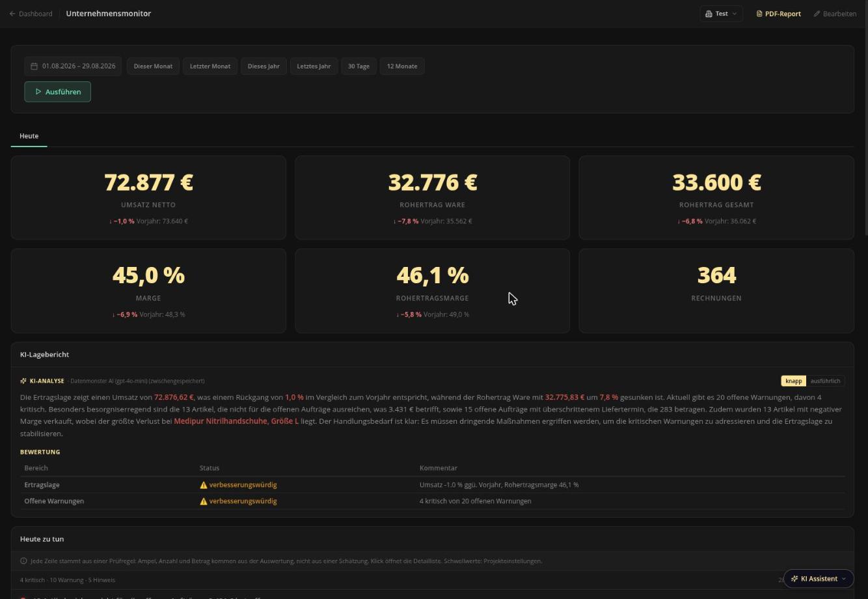868x599 pixels.
Task: Click the play icon on Ausführen
Action: (x=38, y=92)
